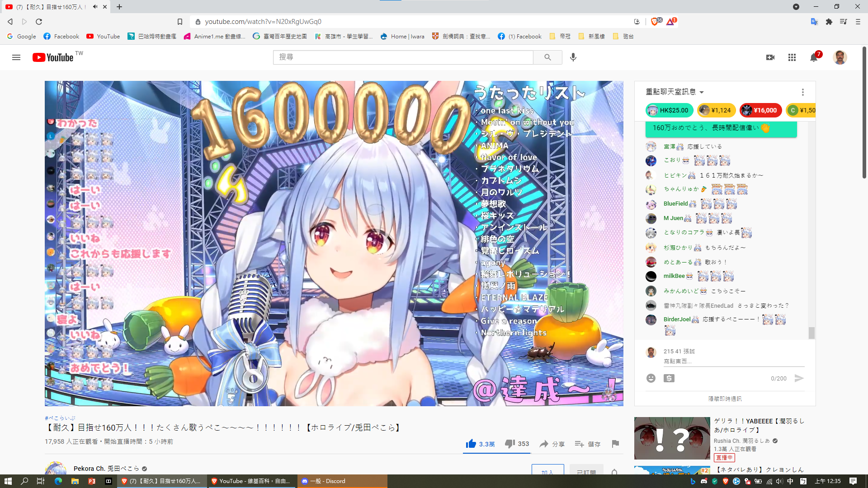
Task: Open the 儲存 save-to-playlist menu
Action: point(587,444)
